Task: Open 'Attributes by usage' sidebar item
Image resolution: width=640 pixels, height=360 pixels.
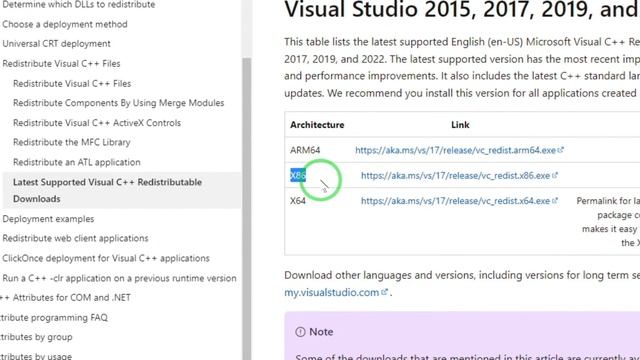Action: coord(36,356)
